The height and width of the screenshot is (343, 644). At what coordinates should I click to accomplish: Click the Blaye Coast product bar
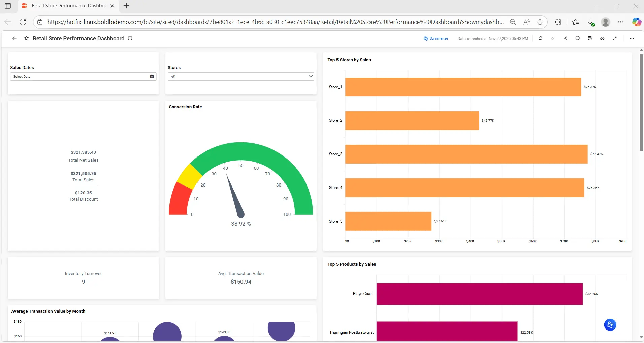tap(480, 294)
